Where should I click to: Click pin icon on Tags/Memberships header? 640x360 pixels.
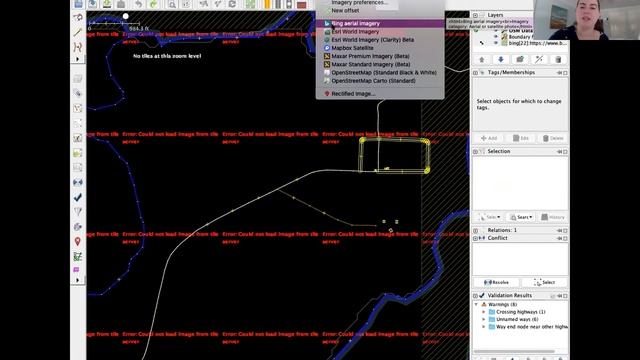(560, 73)
